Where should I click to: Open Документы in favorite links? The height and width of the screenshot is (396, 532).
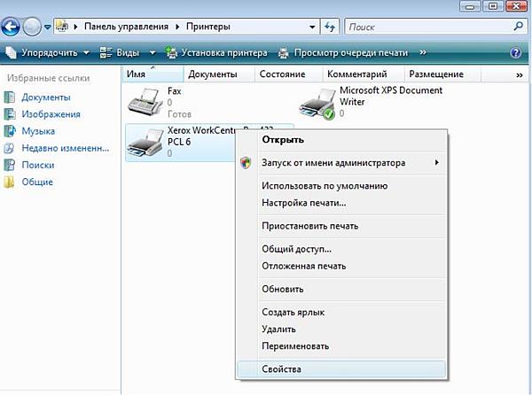tap(39, 97)
